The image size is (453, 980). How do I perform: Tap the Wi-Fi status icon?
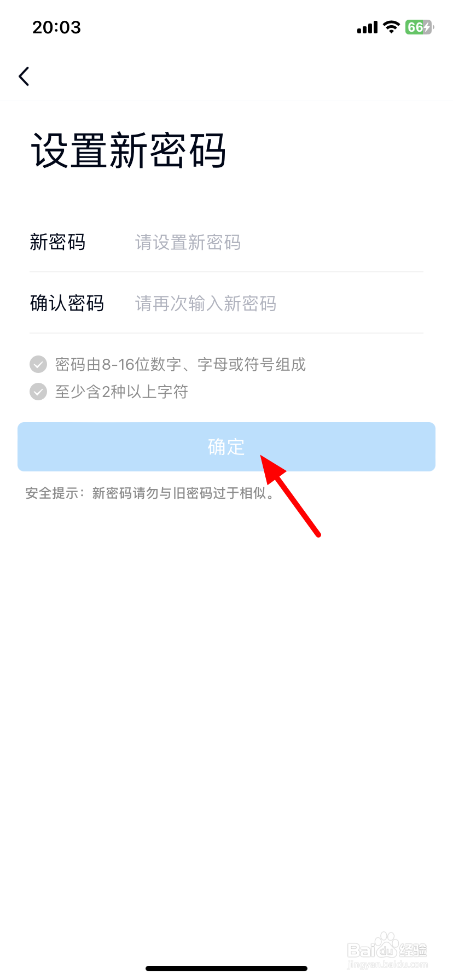(391, 27)
